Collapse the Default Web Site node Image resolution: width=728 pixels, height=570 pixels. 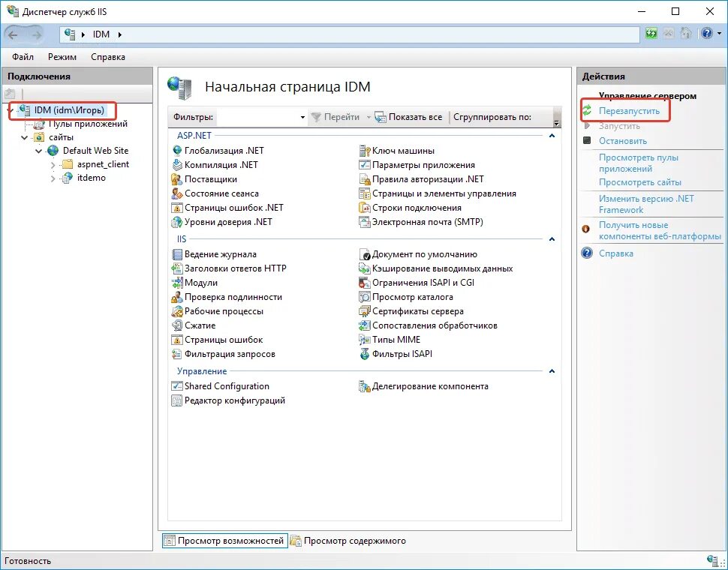[x=38, y=151]
